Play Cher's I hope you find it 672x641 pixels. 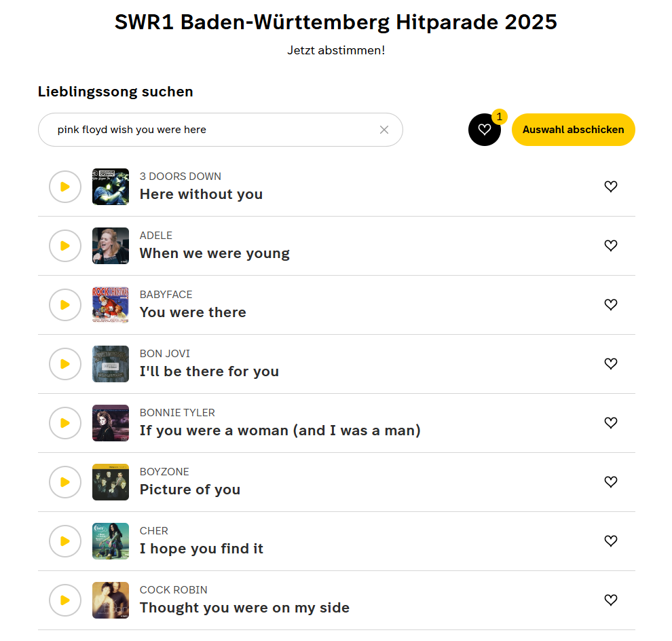[65, 541]
